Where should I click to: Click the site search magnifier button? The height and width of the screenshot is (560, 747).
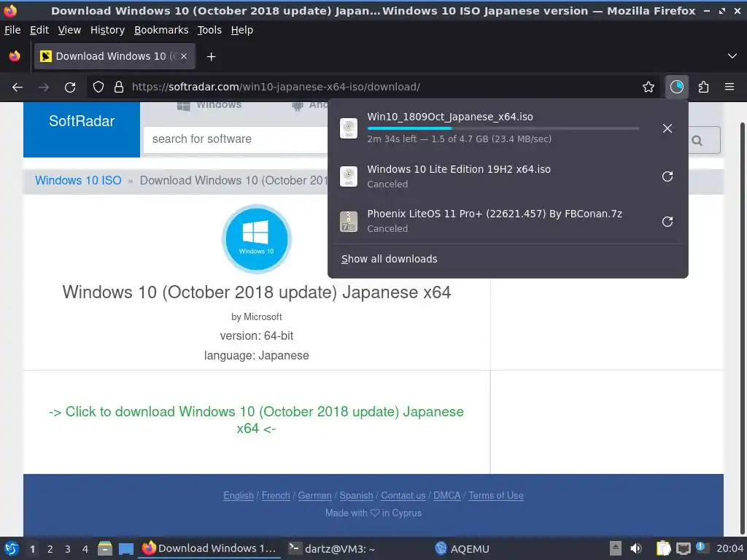tap(697, 141)
